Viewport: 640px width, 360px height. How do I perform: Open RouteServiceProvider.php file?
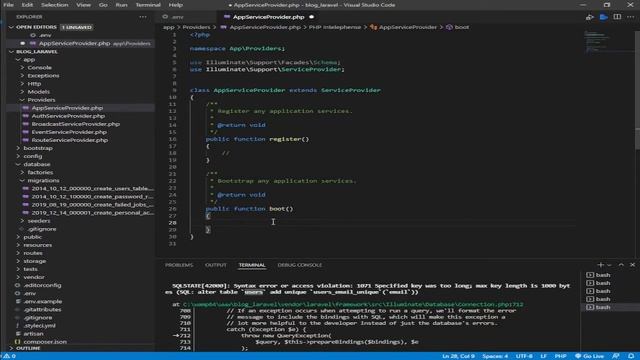pos(70,140)
